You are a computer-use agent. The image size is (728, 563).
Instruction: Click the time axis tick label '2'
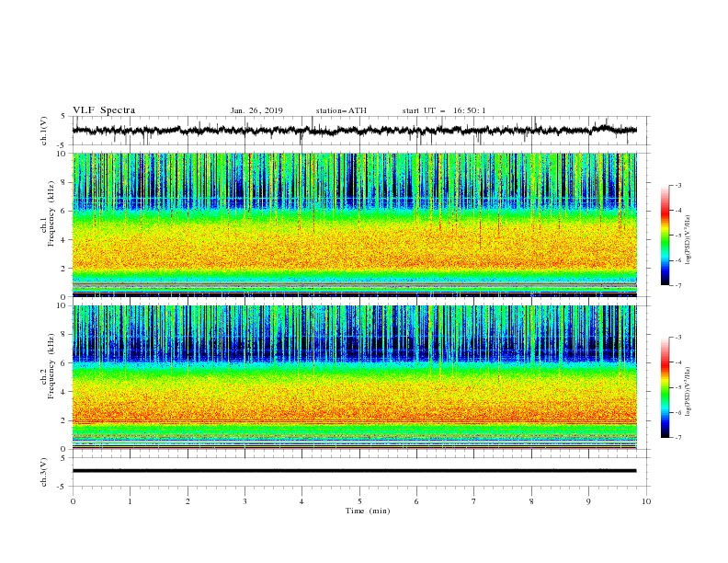point(188,501)
